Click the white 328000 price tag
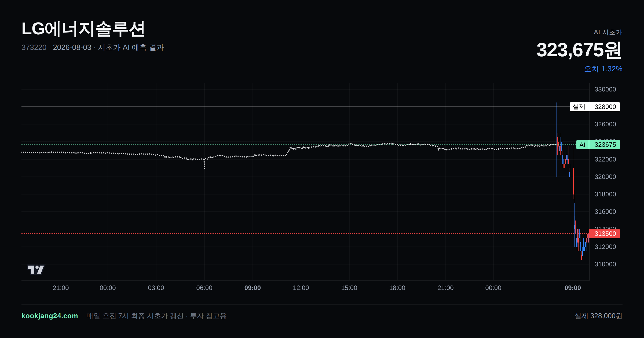The height and width of the screenshot is (338, 644). 605,107
